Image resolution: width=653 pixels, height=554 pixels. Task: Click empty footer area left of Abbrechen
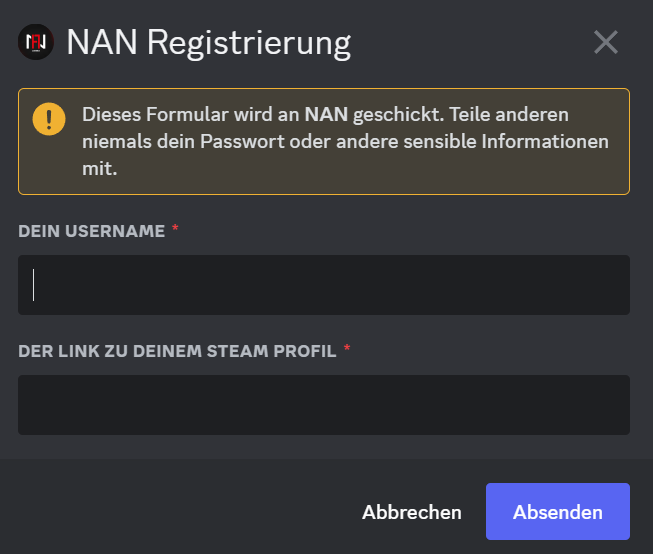(179, 512)
